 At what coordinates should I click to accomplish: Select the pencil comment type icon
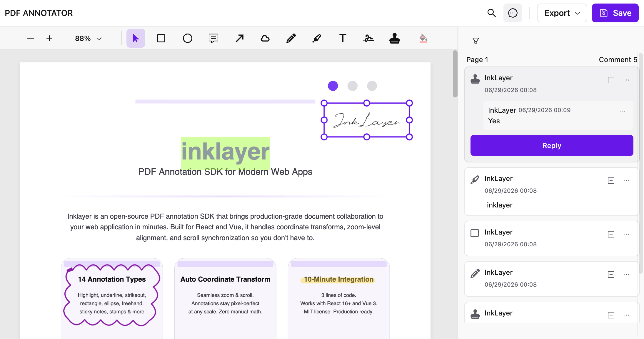point(475,273)
